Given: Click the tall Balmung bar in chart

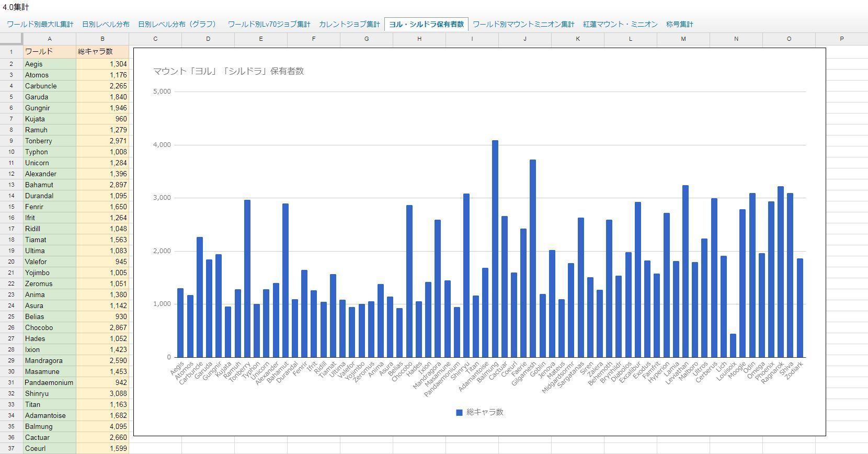Looking at the screenshot, I should pyautogui.click(x=495, y=249).
